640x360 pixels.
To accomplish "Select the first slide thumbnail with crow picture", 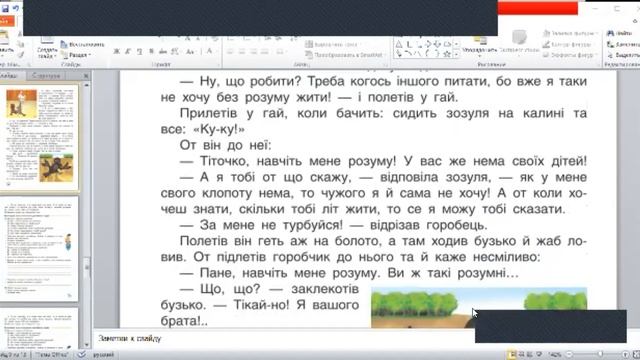I will (39, 137).
